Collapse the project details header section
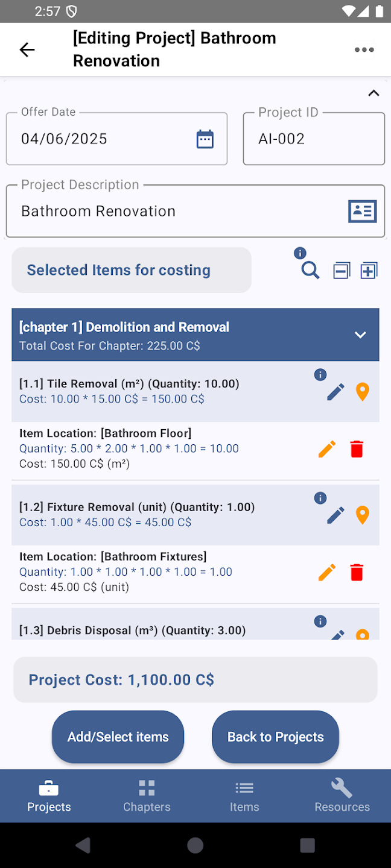 374,93
